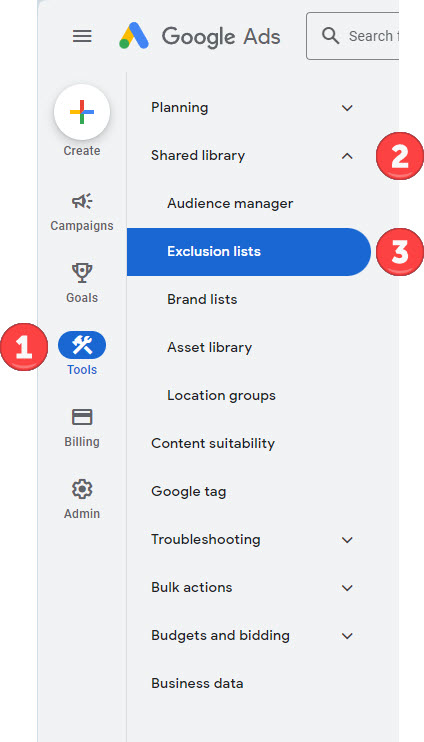The width and height of the screenshot is (424, 742).
Task: Click the Shared library label
Action: pos(198,156)
